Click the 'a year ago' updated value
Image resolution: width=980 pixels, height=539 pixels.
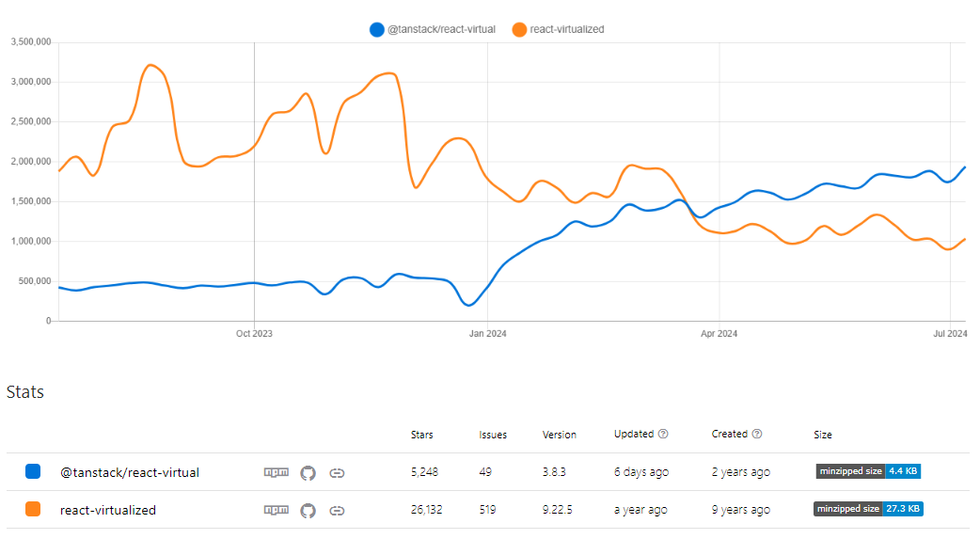pyautogui.click(x=640, y=510)
